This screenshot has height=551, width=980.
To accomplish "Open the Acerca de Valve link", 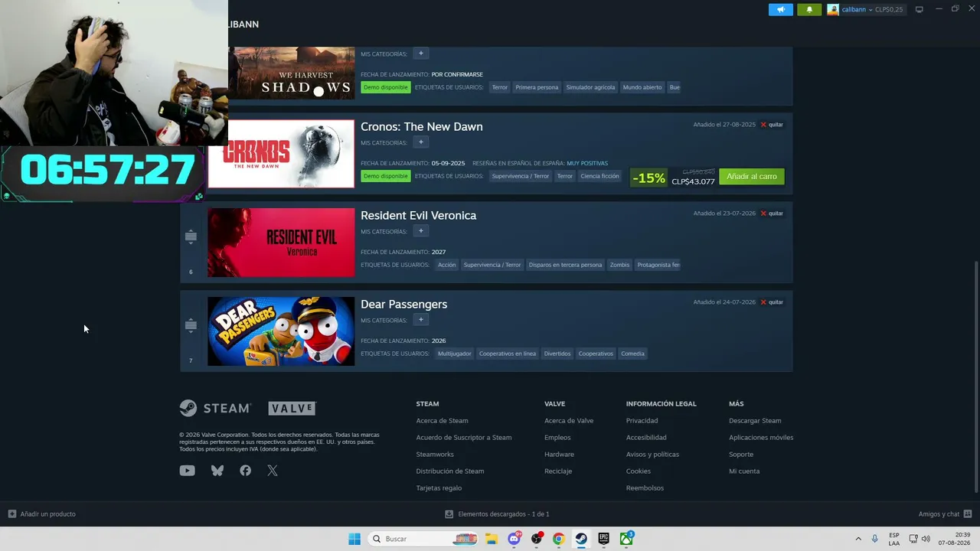I will point(569,421).
